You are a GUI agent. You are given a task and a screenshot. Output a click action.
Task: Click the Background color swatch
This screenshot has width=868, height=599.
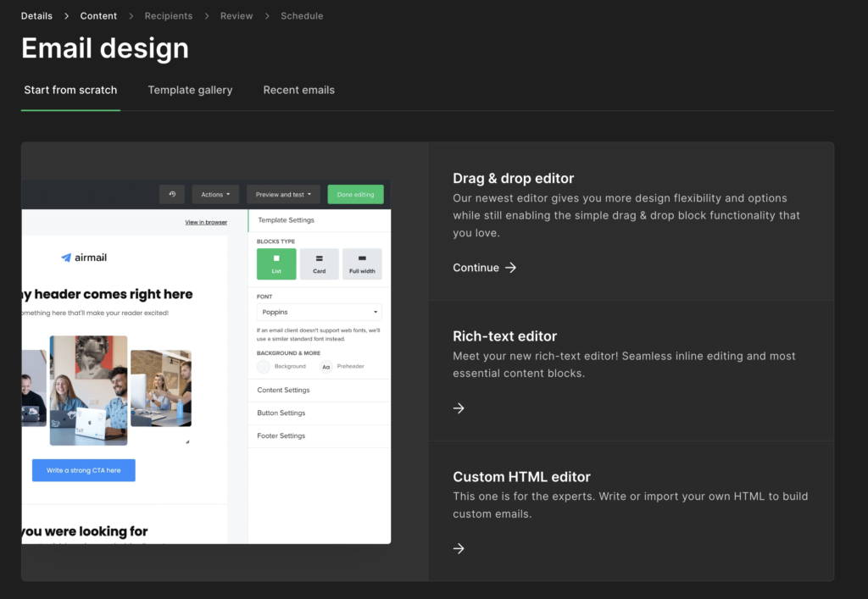tap(264, 367)
